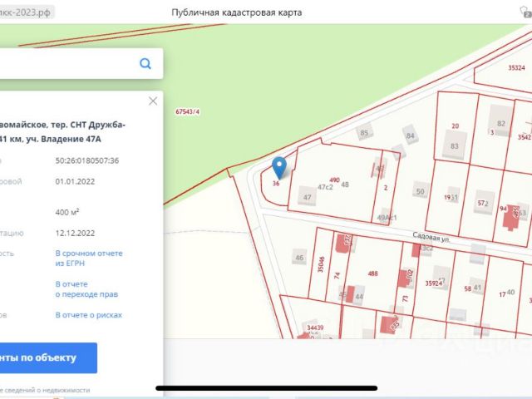Click building 50 on the map

[x=421, y=191]
